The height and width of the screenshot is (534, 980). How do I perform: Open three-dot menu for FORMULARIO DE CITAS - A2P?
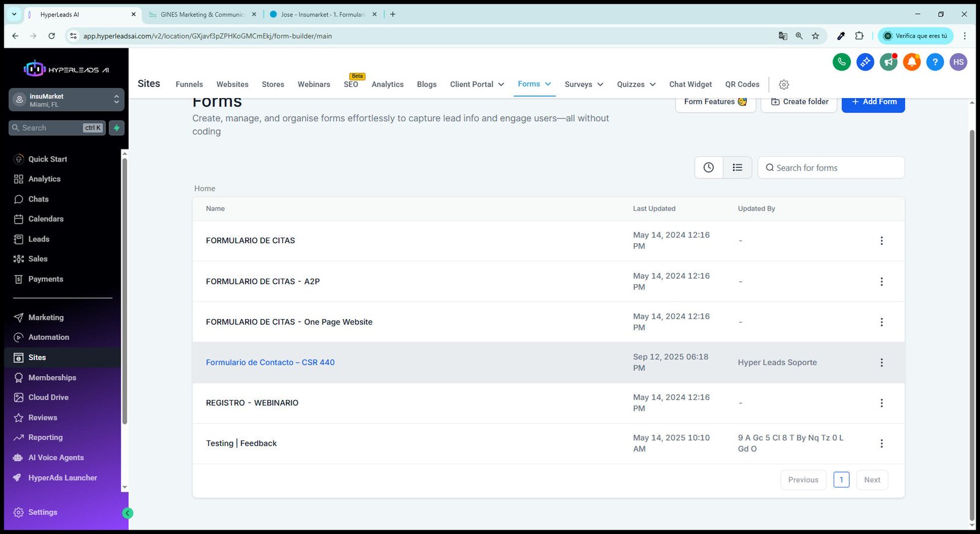(x=881, y=282)
